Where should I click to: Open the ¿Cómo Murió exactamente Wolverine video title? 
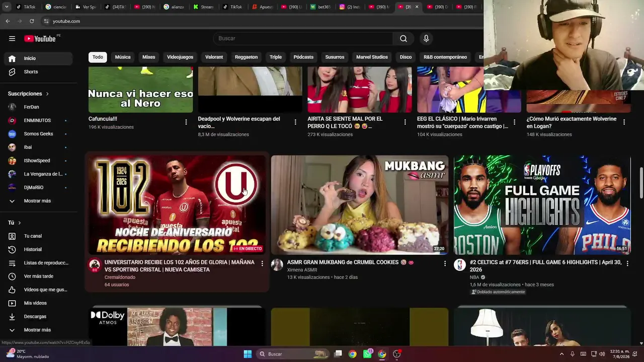coord(572,123)
